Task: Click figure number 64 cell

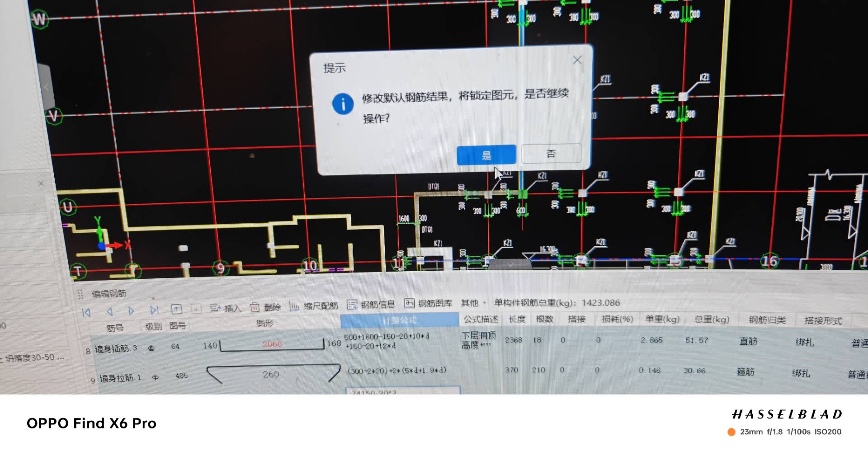Action: (x=175, y=347)
